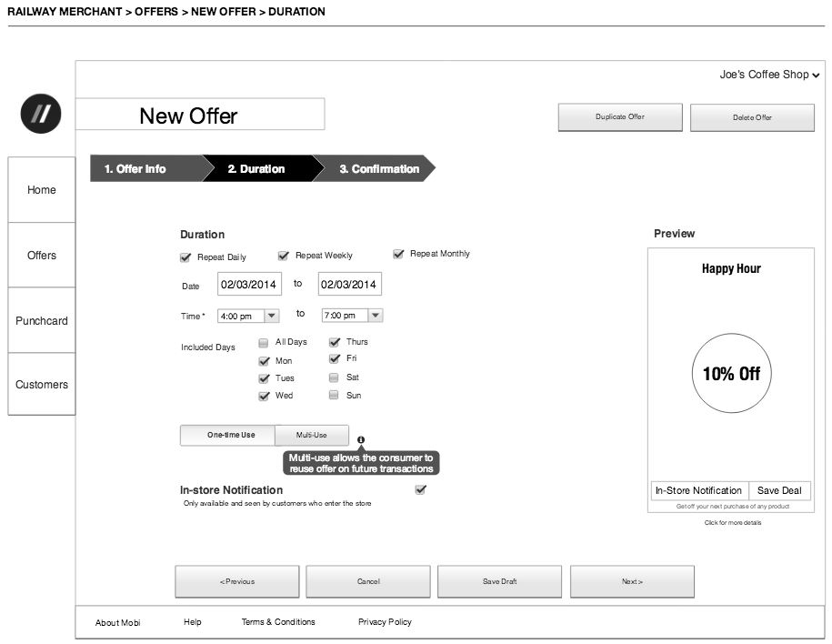The width and height of the screenshot is (832, 644).
Task: Open the Punchcard sidebar tab
Action: (42, 321)
